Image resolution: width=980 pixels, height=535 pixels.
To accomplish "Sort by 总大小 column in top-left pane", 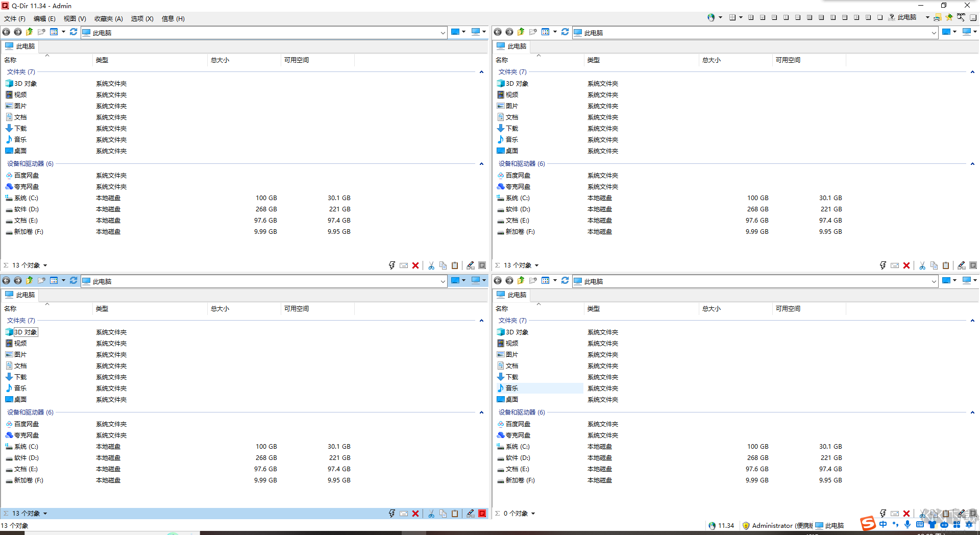I will coord(220,60).
